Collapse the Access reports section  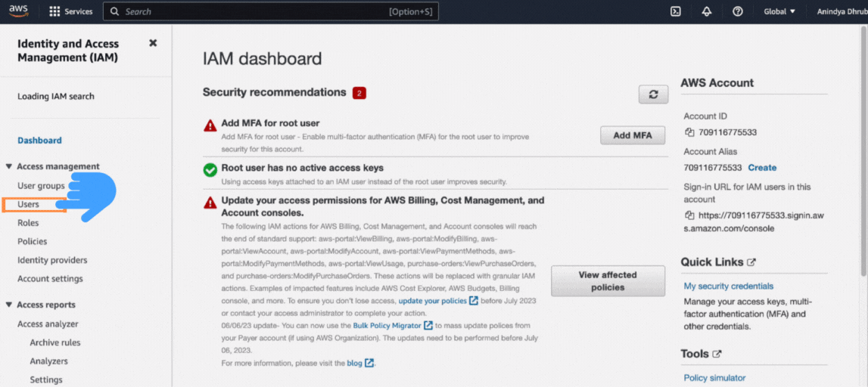click(x=9, y=305)
